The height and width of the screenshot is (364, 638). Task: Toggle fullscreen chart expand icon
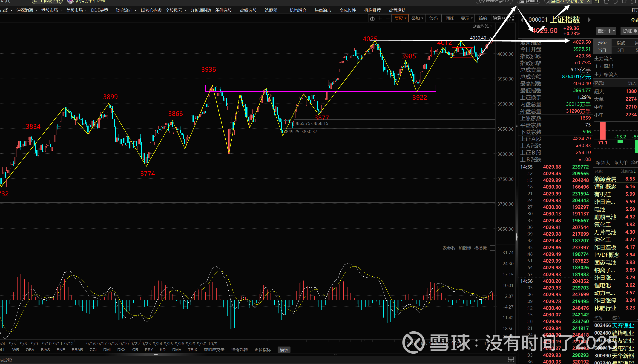coord(512,18)
